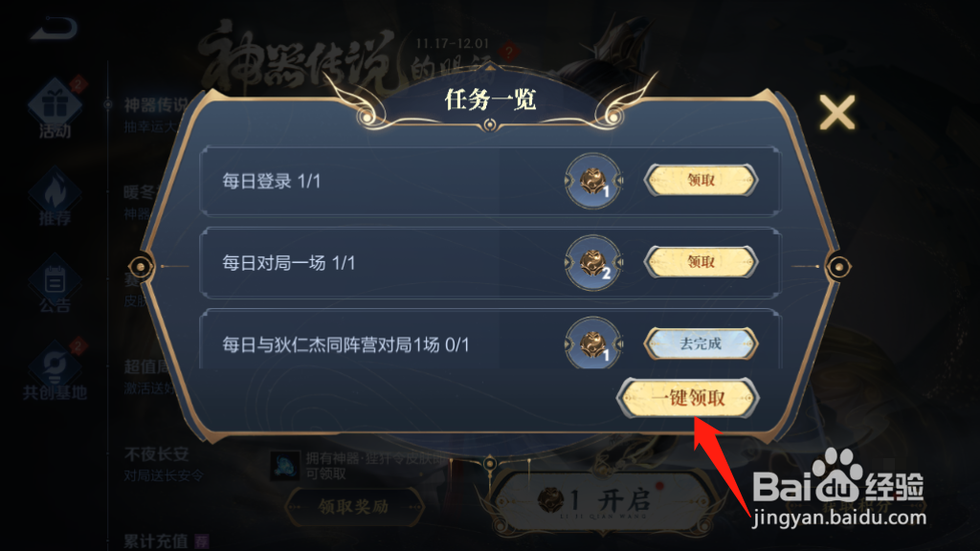The width and height of the screenshot is (980, 551).
Task: Open the 公告 calendar icon in the sidebar
Action: (x=55, y=282)
